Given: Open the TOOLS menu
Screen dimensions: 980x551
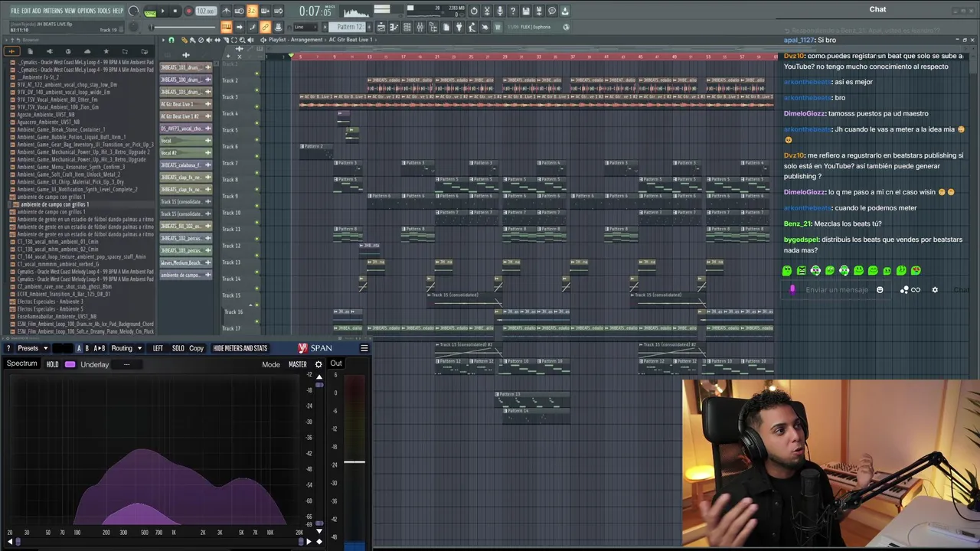Looking at the screenshot, I should point(103,11).
